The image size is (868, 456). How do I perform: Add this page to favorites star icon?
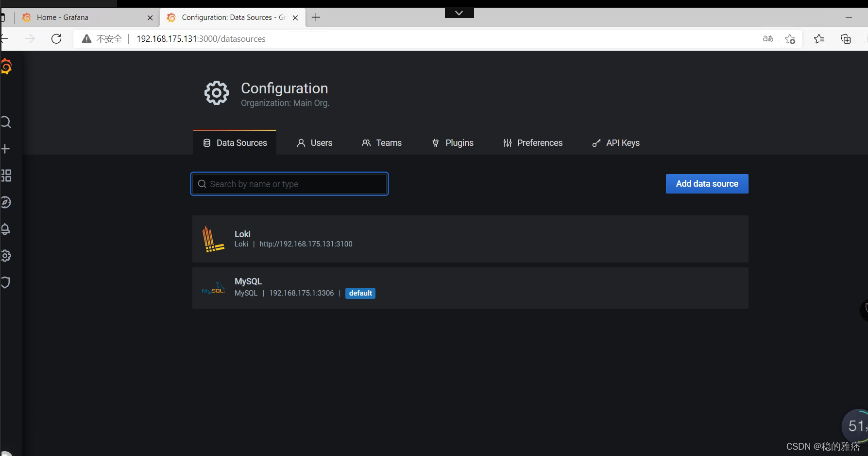pyautogui.click(x=790, y=39)
